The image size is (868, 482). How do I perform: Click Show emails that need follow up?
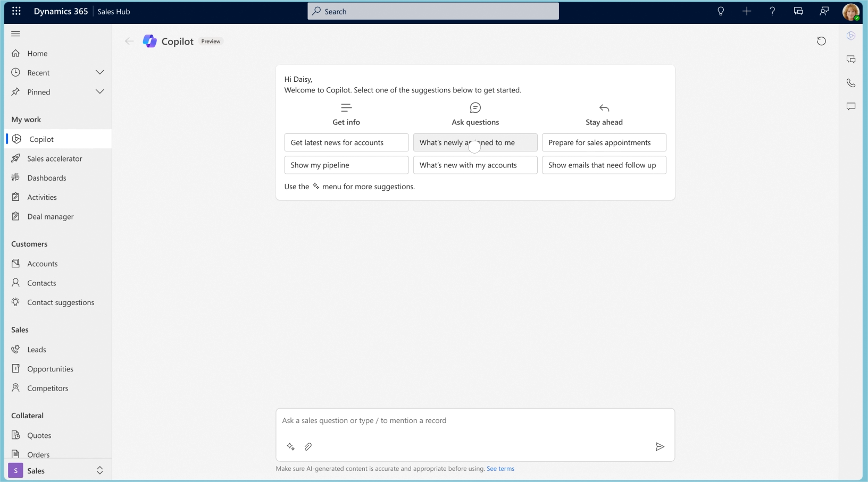604,165
